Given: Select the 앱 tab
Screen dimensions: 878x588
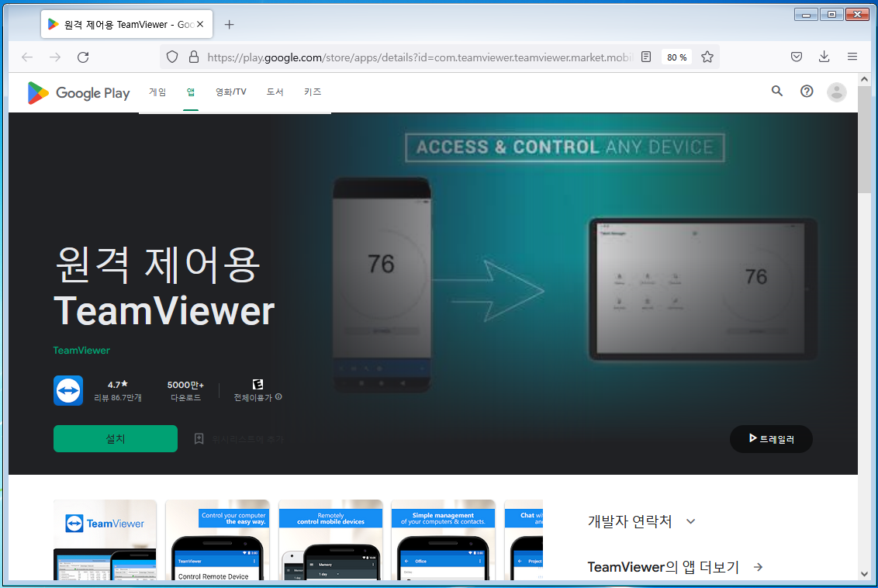Looking at the screenshot, I should click(x=191, y=92).
